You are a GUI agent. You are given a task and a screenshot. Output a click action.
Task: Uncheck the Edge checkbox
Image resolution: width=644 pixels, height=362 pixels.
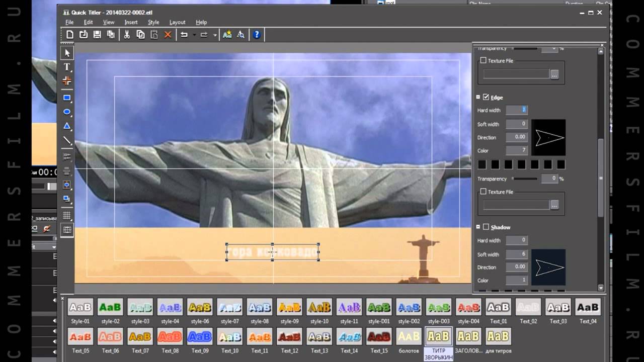coord(486,97)
